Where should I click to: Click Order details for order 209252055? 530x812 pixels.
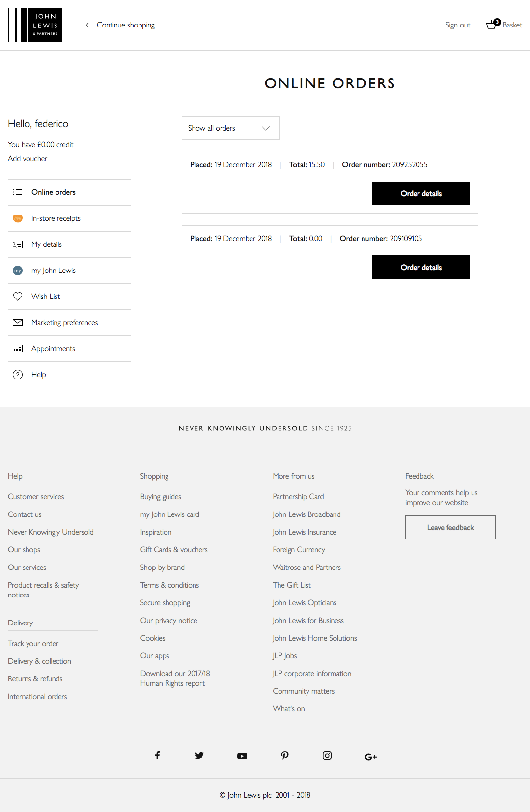click(420, 193)
